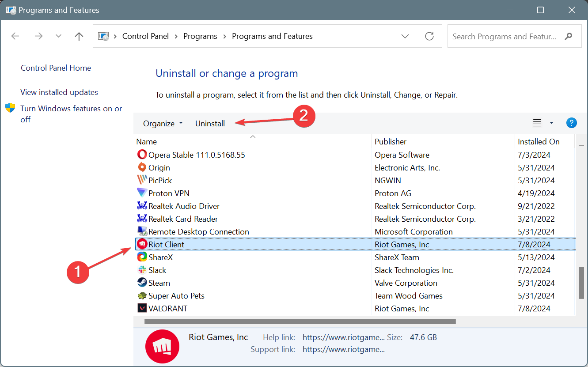
Task: Click the Origin program icon
Action: click(142, 167)
